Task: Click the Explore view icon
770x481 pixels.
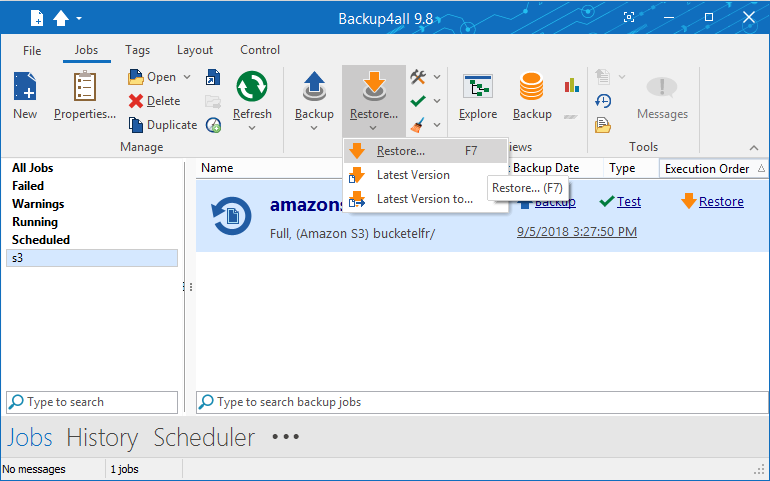Action: [478, 89]
